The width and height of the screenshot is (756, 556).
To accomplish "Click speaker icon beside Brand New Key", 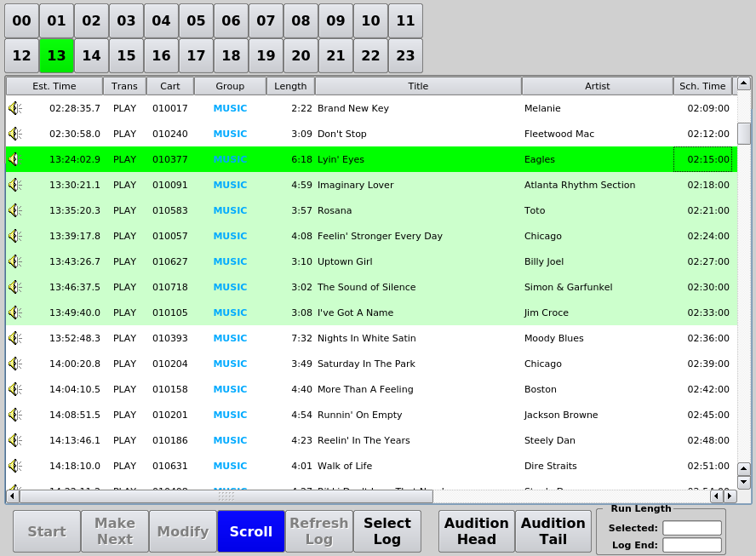I will pyautogui.click(x=14, y=108).
